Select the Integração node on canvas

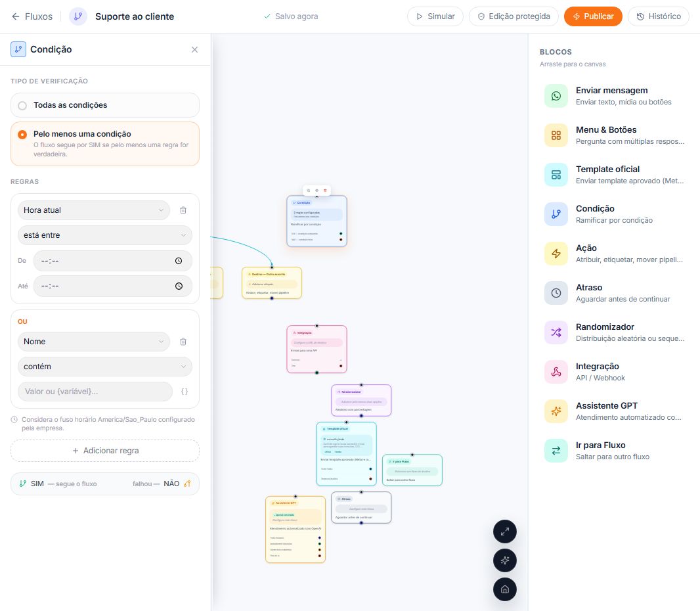coord(317,350)
